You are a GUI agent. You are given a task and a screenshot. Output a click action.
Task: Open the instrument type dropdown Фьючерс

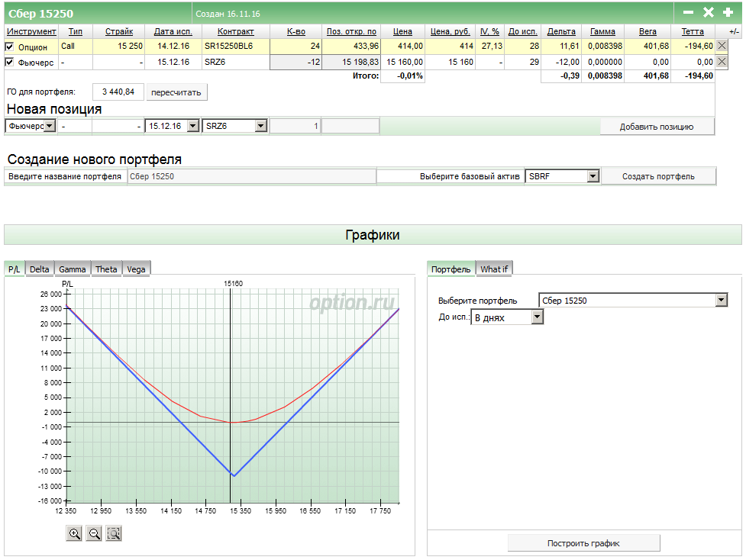[31, 126]
